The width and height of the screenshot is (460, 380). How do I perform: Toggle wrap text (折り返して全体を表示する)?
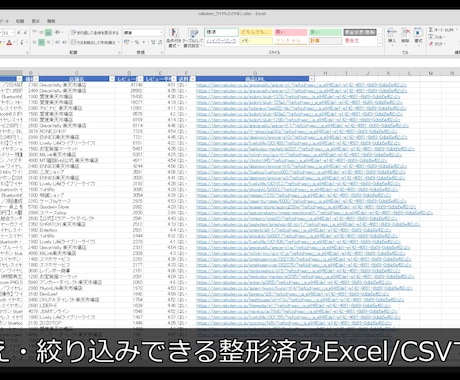[x=95, y=33]
